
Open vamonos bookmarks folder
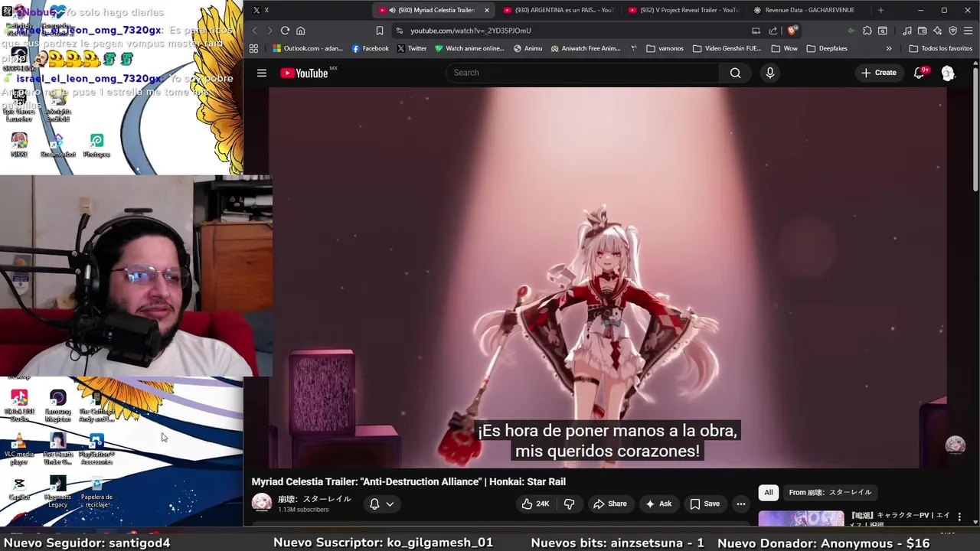pos(665,48)
